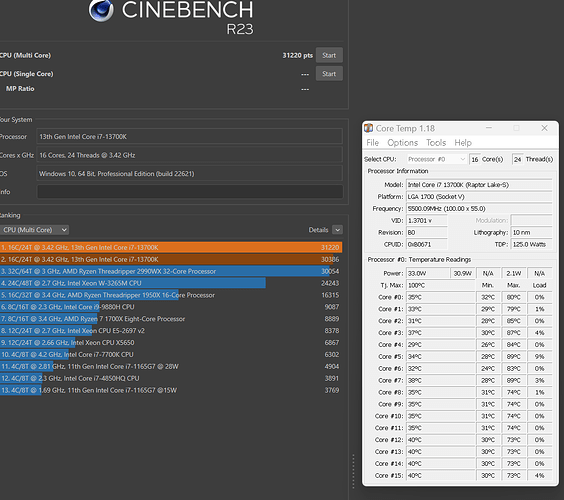Select the Xeon X5650 ranking row
Screen dimensions: 564x500
tap(171, 342)
